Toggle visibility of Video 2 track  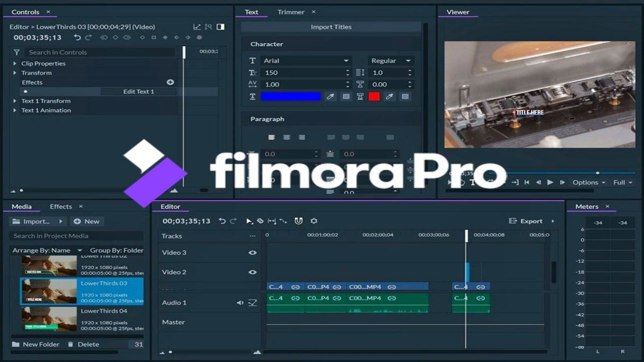(252, 272)
